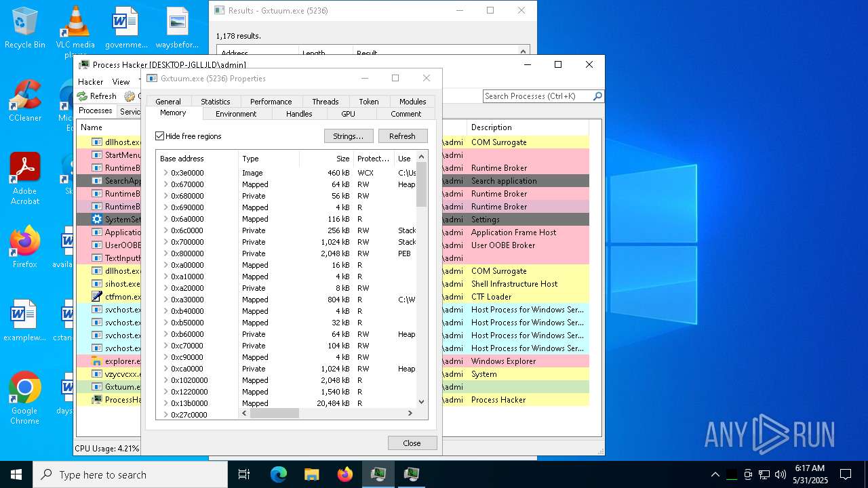Image resolution: width=868 pixels, height=488 pixels.
Task: Select the explorer.exe process icon
Action: (x=97, y=361)
